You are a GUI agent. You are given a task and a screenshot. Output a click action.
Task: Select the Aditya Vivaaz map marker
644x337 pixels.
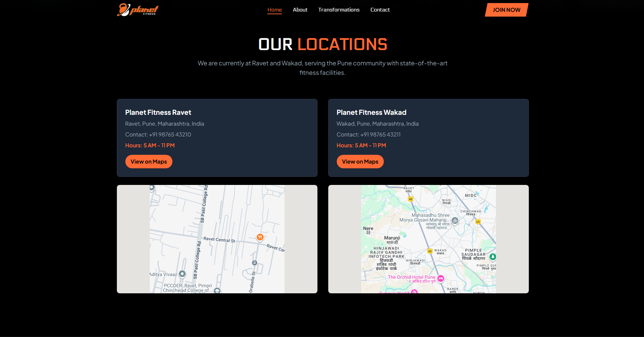[182, 274]
